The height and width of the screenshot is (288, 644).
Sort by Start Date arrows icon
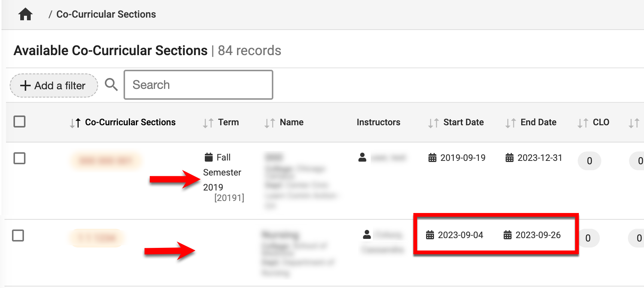coord(433,123)
